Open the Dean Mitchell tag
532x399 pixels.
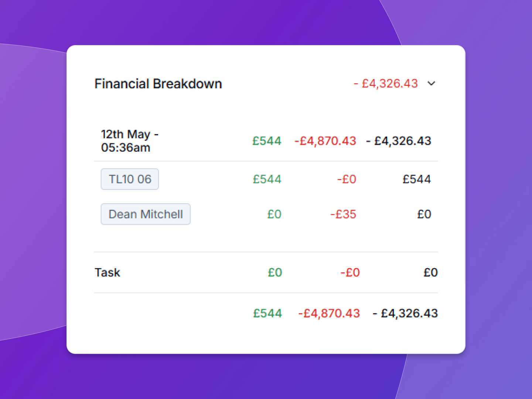click(146, 214)
